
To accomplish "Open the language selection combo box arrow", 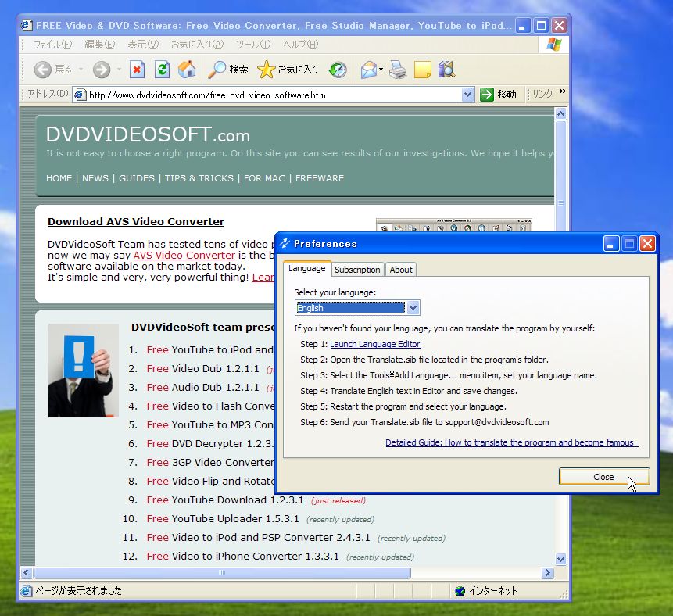I will coord(413,308).
